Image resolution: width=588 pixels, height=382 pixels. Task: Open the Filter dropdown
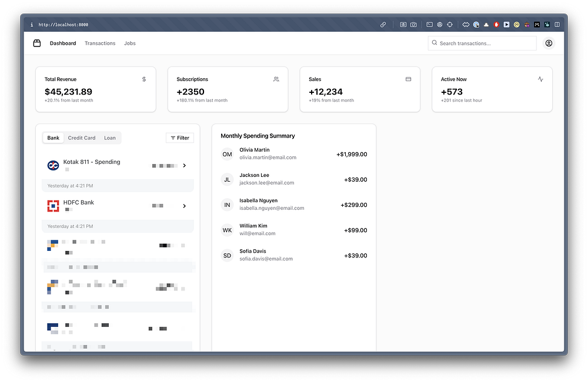(180, 138)
